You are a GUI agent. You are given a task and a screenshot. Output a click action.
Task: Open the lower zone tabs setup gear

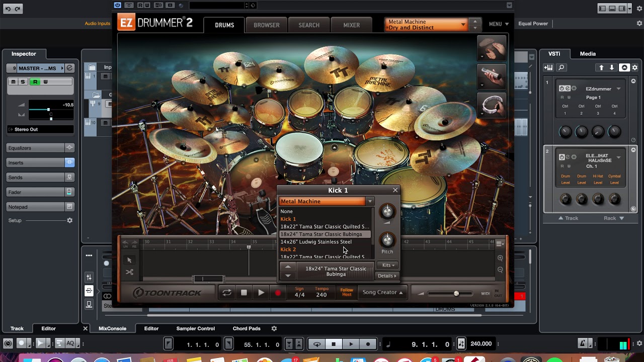[x=274, y=328]
